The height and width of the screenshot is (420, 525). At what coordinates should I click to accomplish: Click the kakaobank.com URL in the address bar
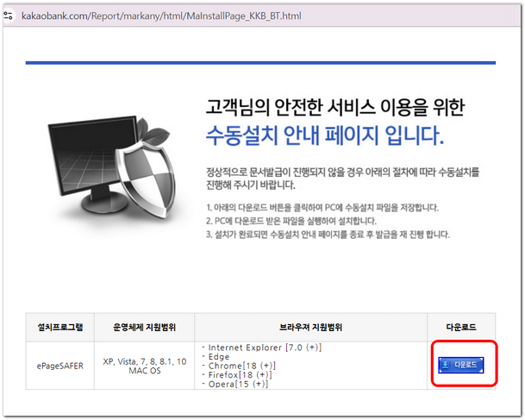click(x=161, y=16)
